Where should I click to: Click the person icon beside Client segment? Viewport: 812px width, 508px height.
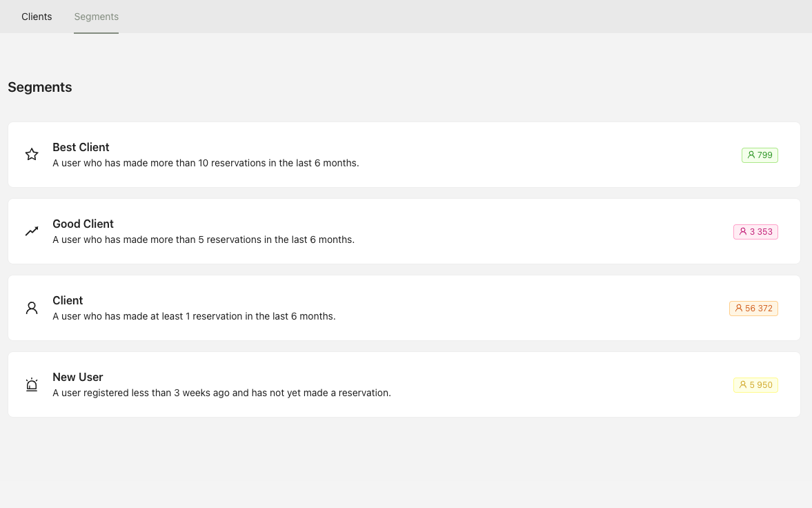[32, 308]
